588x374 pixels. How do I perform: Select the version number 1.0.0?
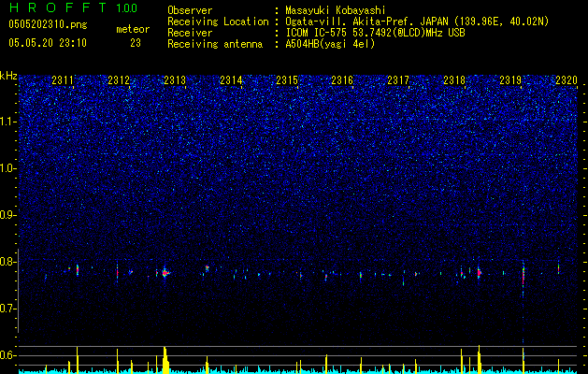[127, 7]
